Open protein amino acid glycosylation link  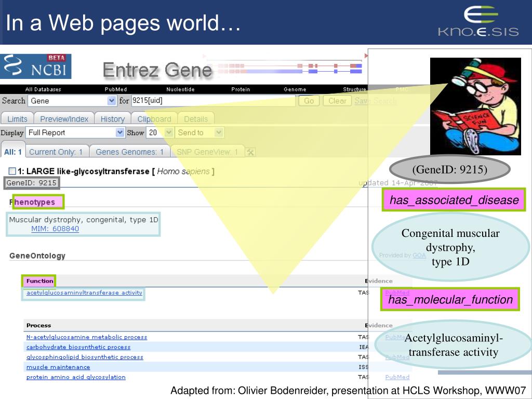coord(76,377)
